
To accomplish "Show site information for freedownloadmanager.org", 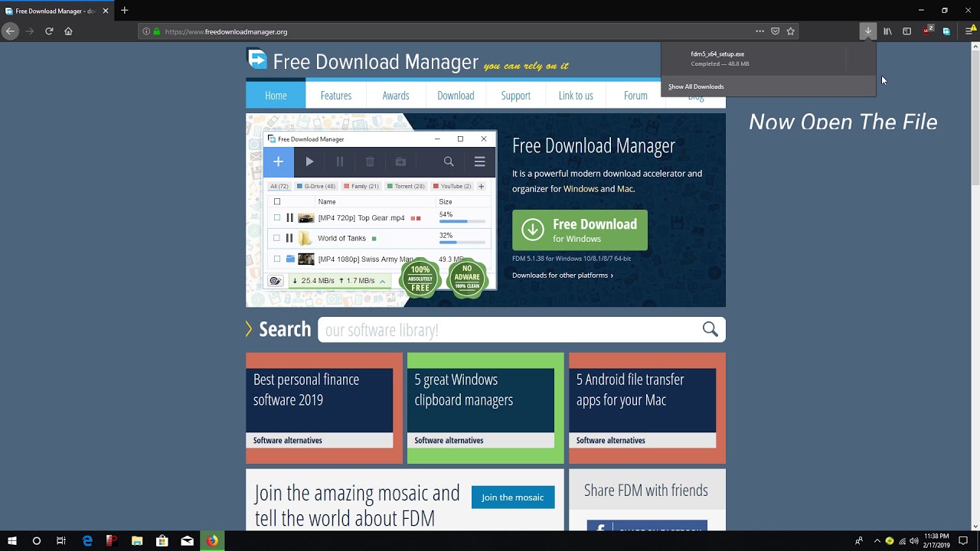I will click(x=146, y=31).
